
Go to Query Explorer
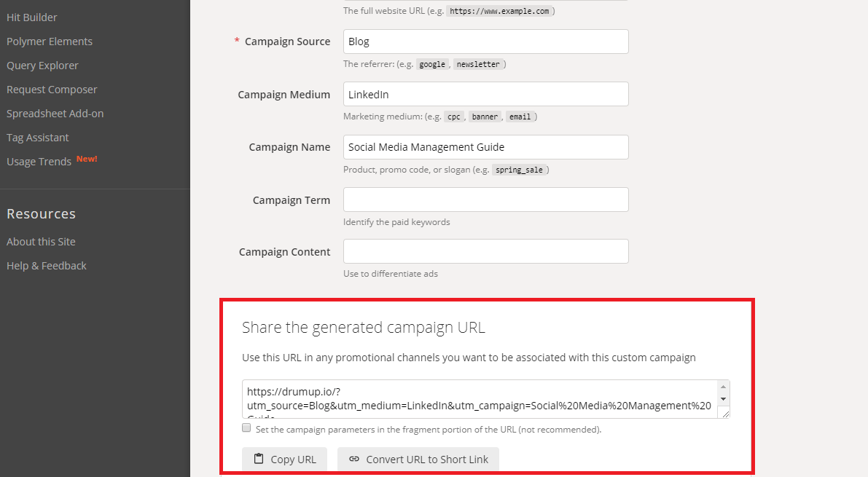pos(42,66)
